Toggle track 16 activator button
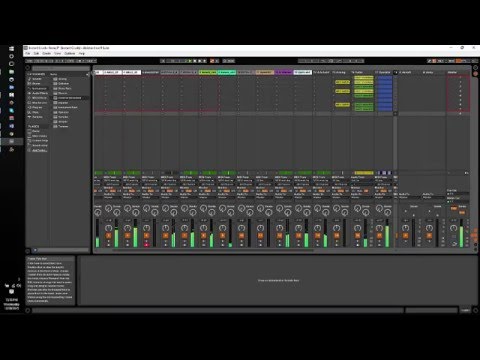480x360 pixels. [x=379, y=236]
